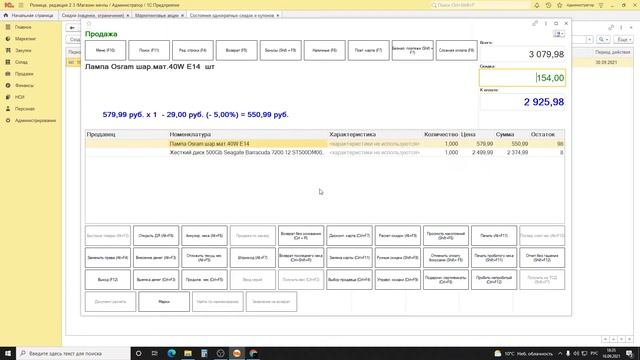The image size is (640, 360).
Task: Select the Жесткий диск 500Gb Seagate row
Action: tap(325, 152)
